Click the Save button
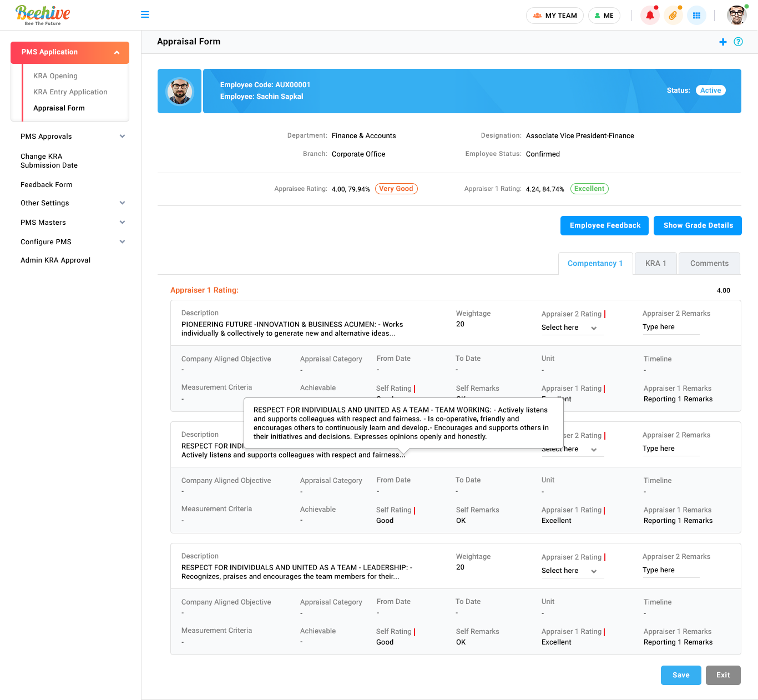Screen dimensions: 758x700 click(681, 676)
